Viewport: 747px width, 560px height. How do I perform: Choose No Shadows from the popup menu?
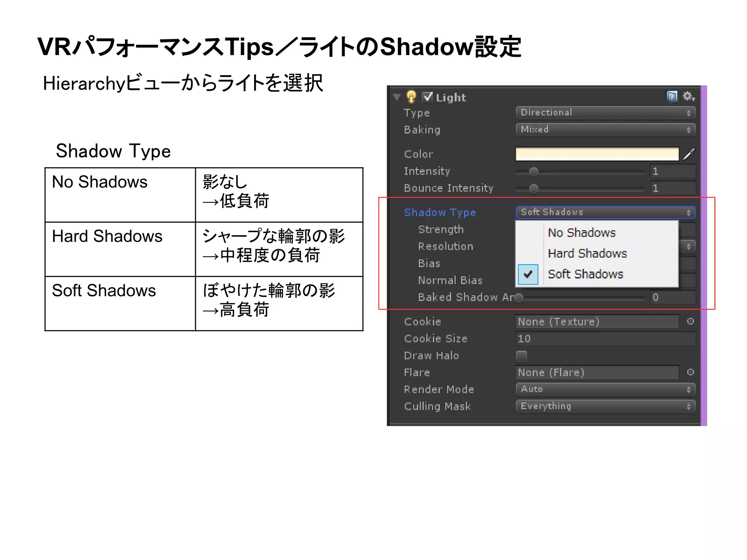click(x=597, y=233)
